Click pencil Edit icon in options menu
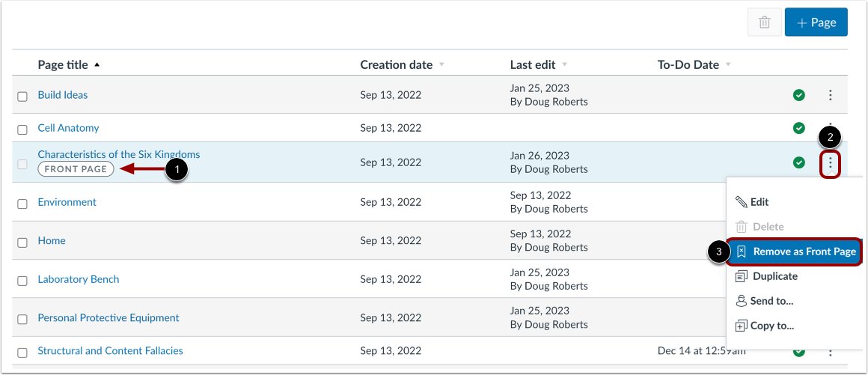868x375 pixels. coord(741,202)
